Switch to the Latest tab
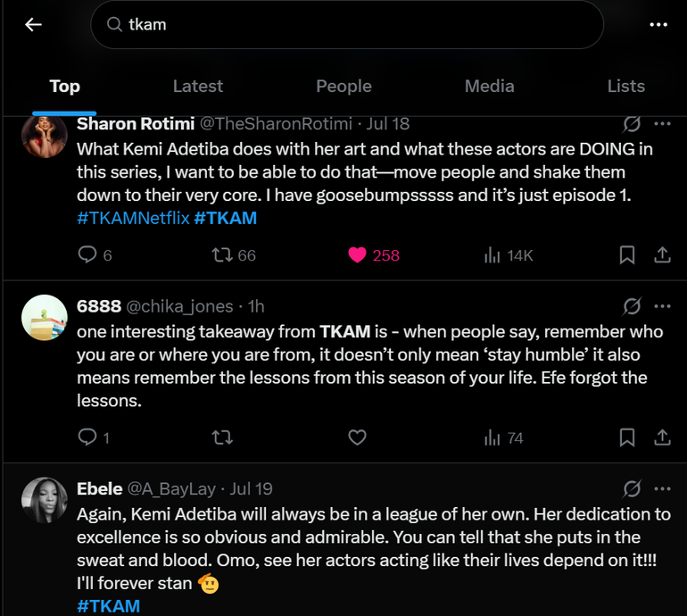 [x=197, y=87]
